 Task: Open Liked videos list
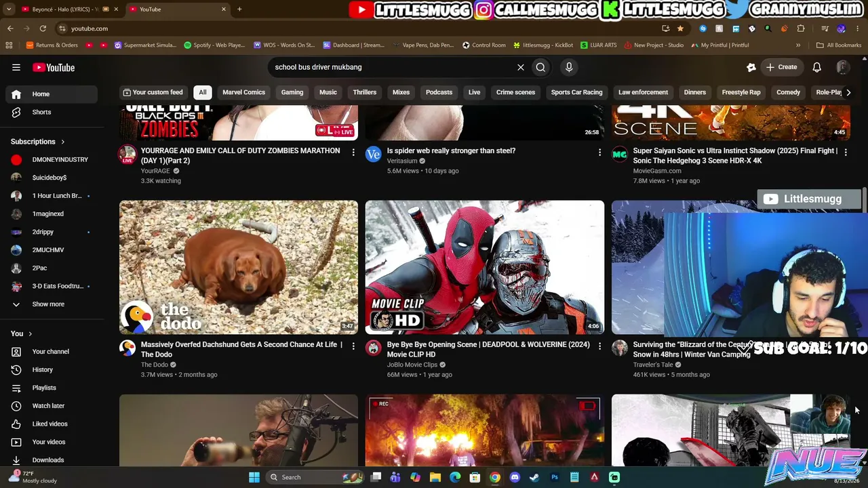(x=52, y=424)
